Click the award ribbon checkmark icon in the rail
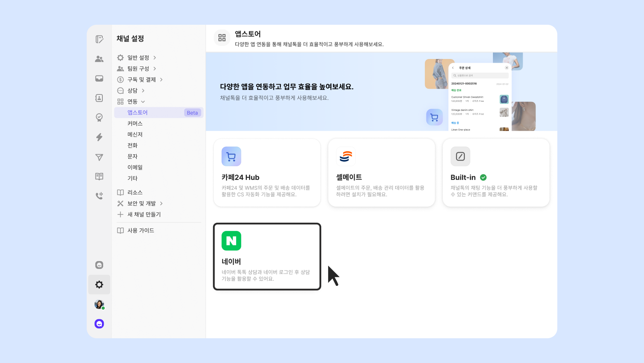The height and width of the screenshot is (363, 644). (x=99, y=118)
